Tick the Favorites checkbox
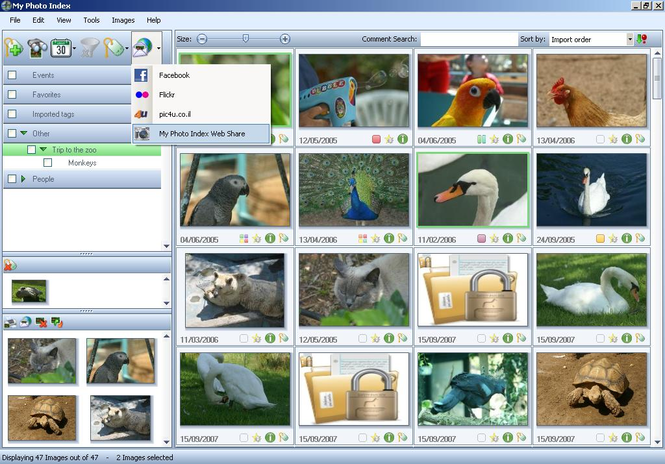The width and height of the screenshot is (665, 464). coord(12,95)
